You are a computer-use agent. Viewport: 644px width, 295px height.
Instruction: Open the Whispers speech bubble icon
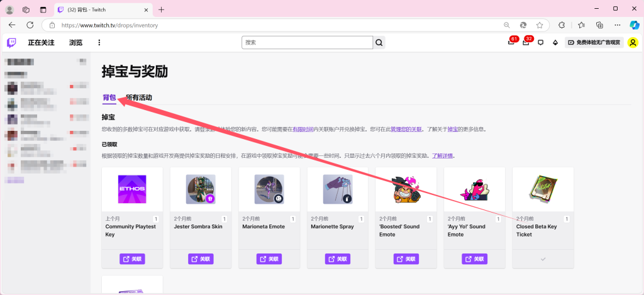(x=540, y=43)
